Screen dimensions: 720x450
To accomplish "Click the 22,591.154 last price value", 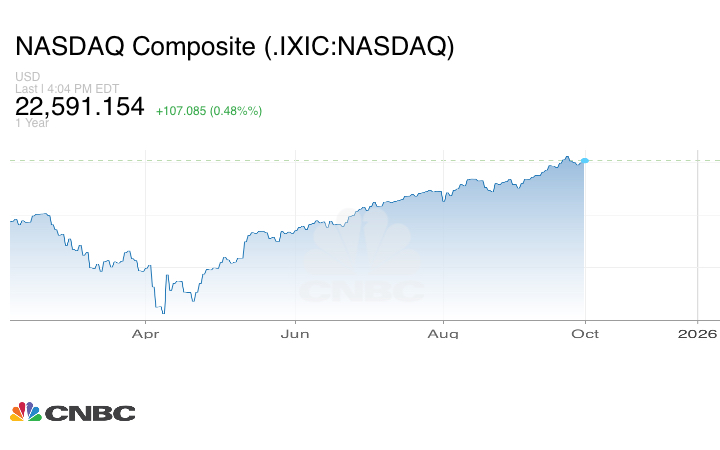I will (x=80, y=106).
